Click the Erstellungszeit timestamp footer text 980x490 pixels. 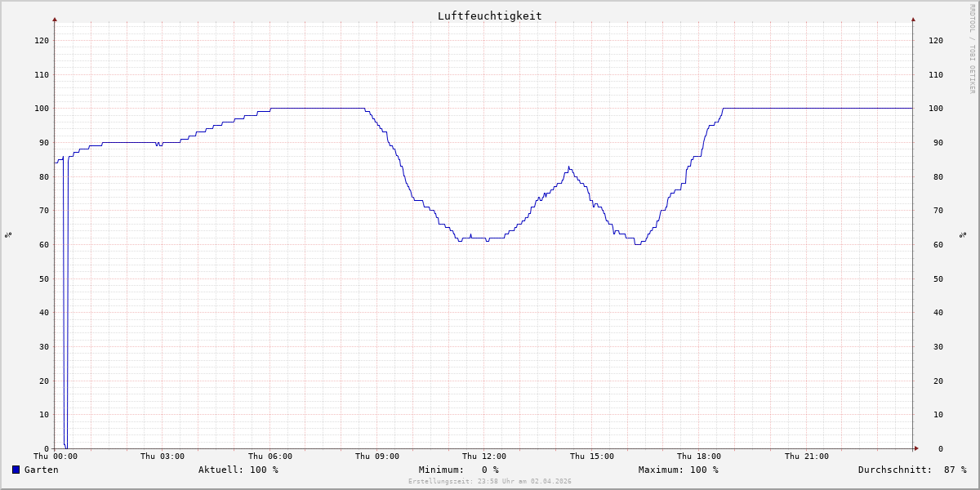pyautogui.click(x=489, y=482)
